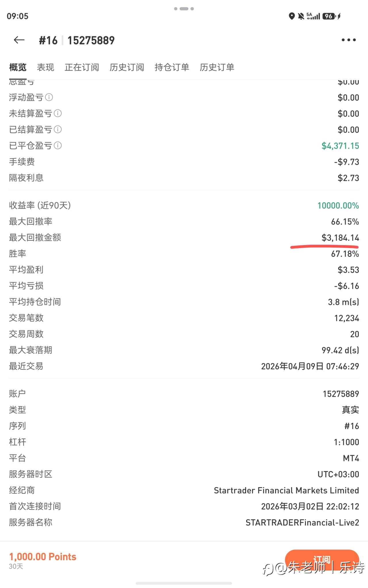Open the 正在订阅 tab
This screenshot has width=368, height=588.
[82, 67]
